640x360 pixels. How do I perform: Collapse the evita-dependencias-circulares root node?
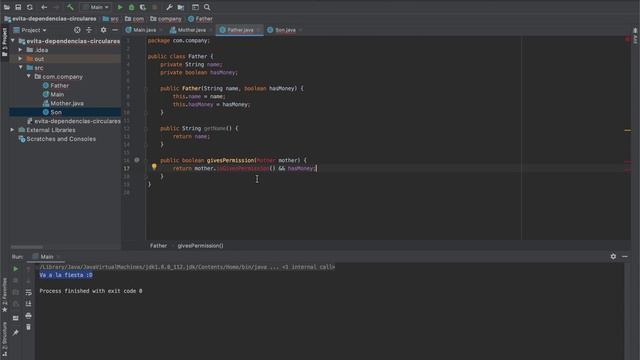(13, 41)
